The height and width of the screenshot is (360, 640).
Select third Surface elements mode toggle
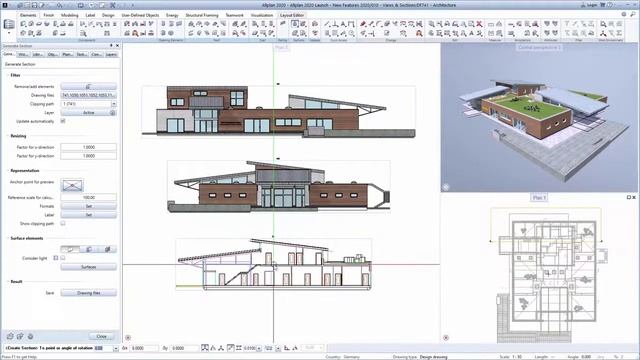click(107, 249)
